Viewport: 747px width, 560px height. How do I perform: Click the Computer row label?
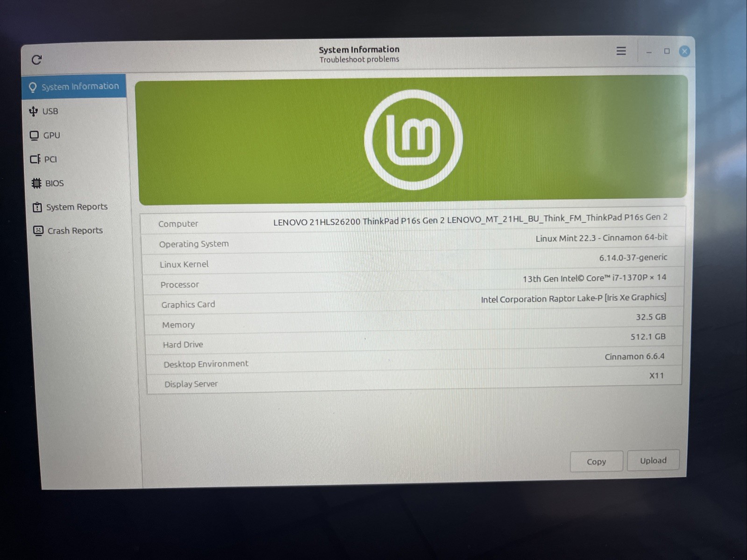click(x=178, y=224)
